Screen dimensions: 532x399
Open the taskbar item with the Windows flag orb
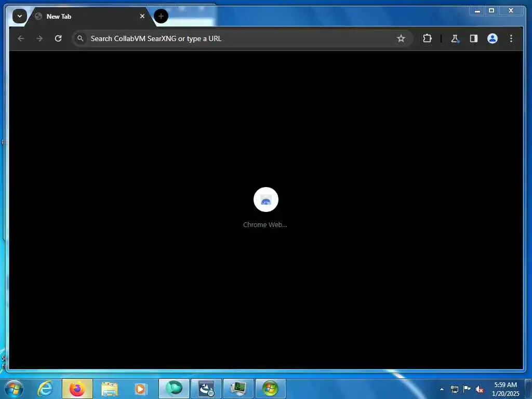pyautogui.click(x=270, y=389)
